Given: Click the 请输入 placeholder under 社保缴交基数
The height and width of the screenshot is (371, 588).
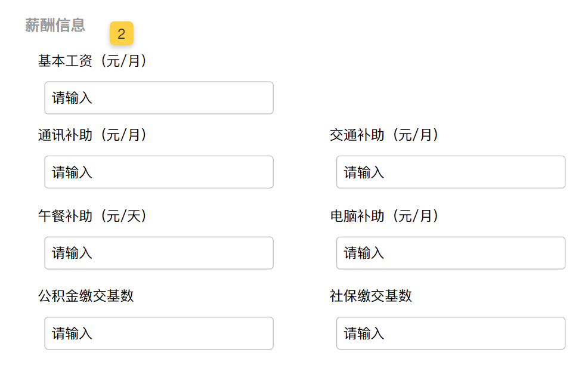Looking at the screenshot, I should coord(364,334).
